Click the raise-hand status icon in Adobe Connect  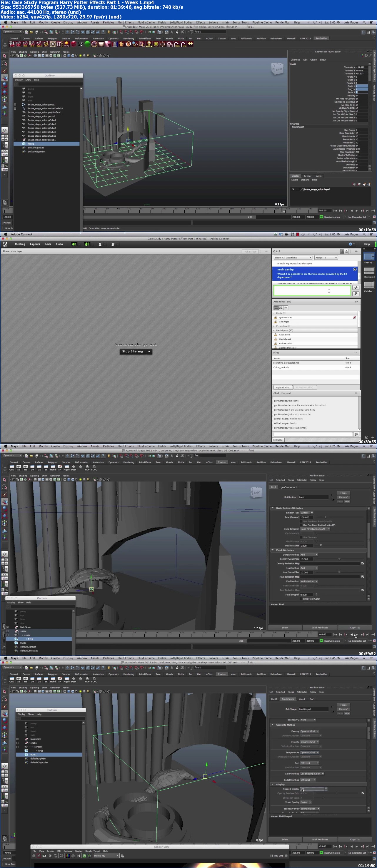[x=113, y=244]
